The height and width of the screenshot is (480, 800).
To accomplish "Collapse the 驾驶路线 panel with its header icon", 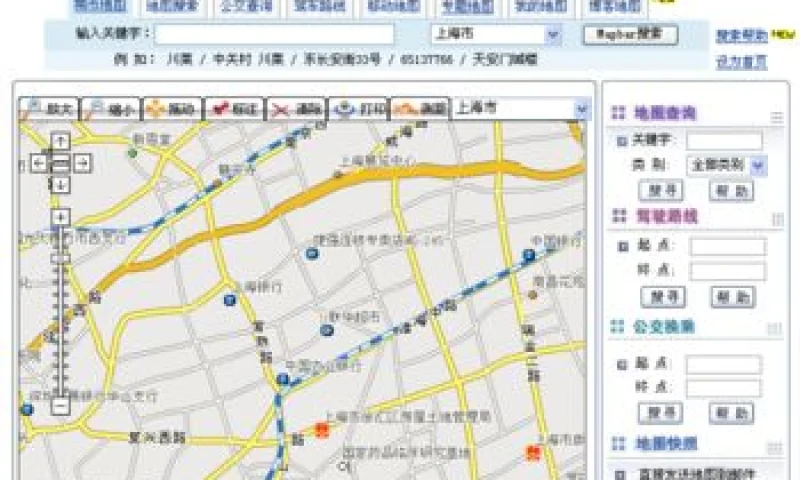I will click(x=778, y=219).
